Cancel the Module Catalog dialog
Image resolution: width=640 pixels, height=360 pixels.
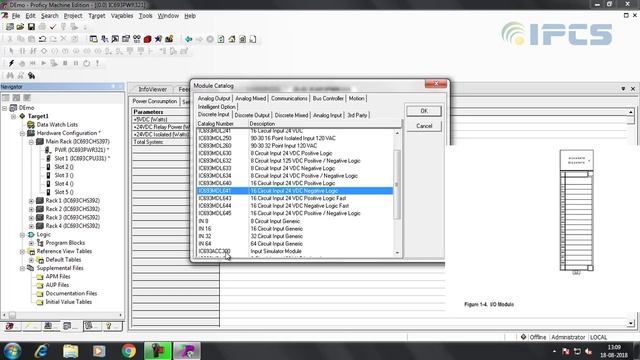click(x=424, y=126)
